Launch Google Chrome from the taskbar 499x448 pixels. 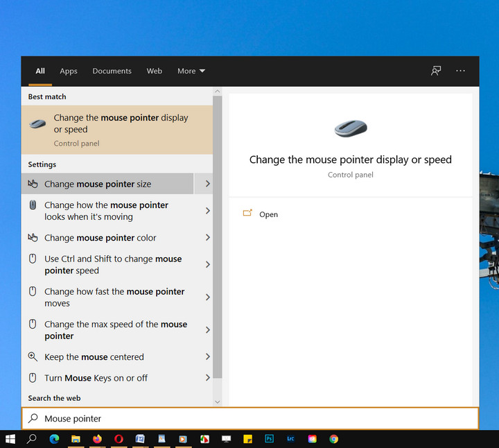coord(333,439)
